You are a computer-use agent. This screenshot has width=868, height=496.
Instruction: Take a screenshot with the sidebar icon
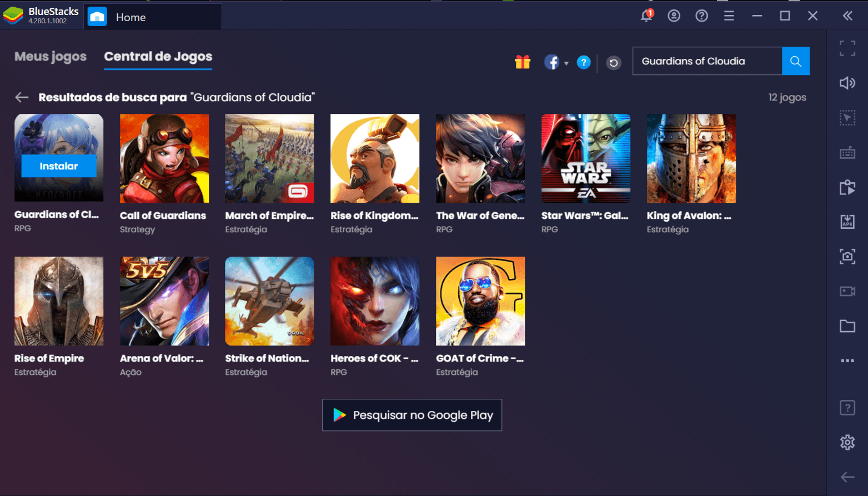pos(847,256)
